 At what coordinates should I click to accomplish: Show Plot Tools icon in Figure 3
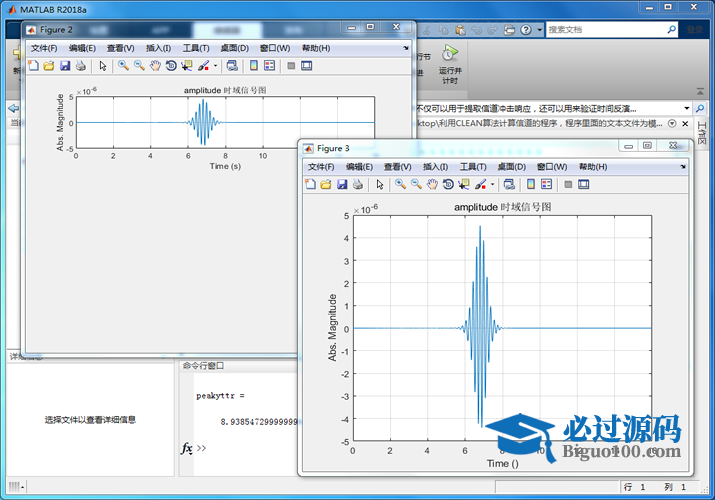pyautogui.click(x=584, y=184)
